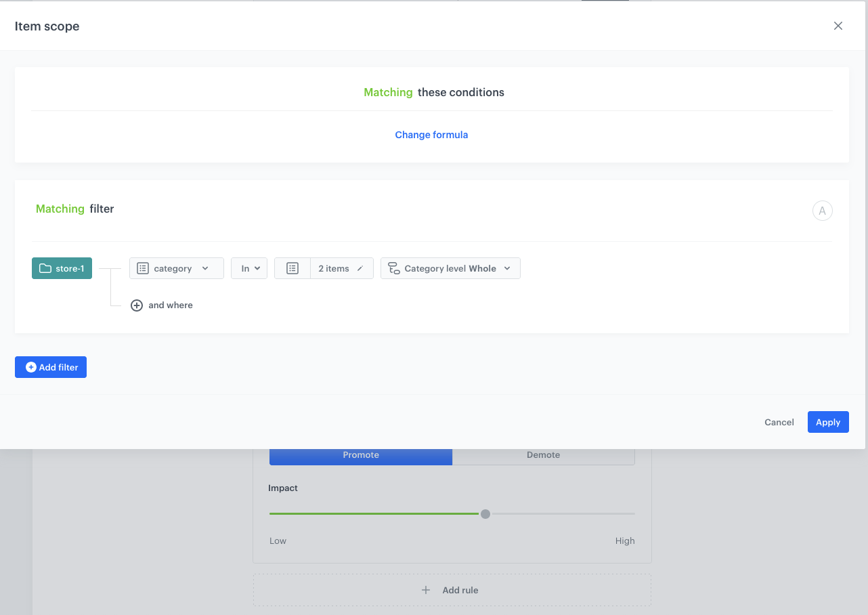The image size is (868, 615).
Task: Click the circled A filter badge
Action: [822, 211]
